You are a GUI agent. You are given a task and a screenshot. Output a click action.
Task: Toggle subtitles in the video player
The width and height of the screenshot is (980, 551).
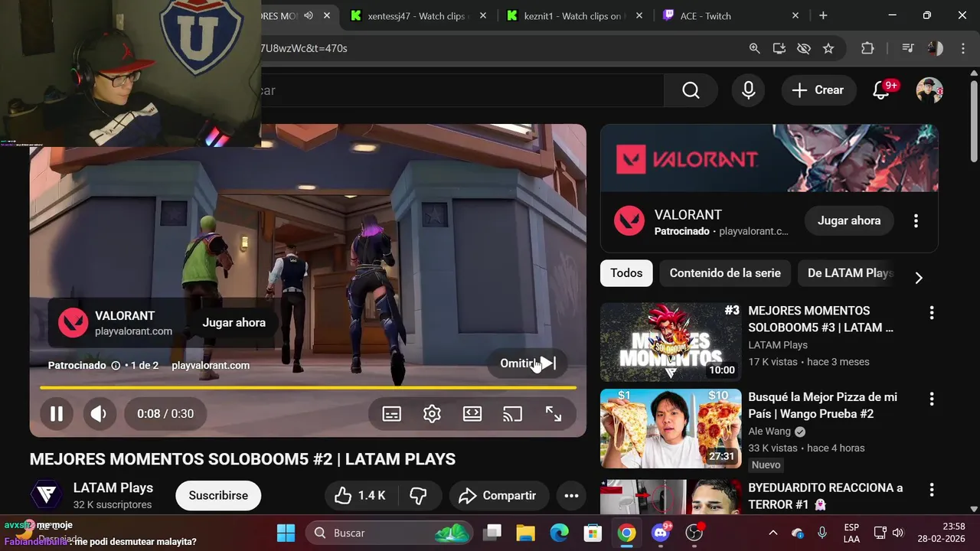coord(391,414)
